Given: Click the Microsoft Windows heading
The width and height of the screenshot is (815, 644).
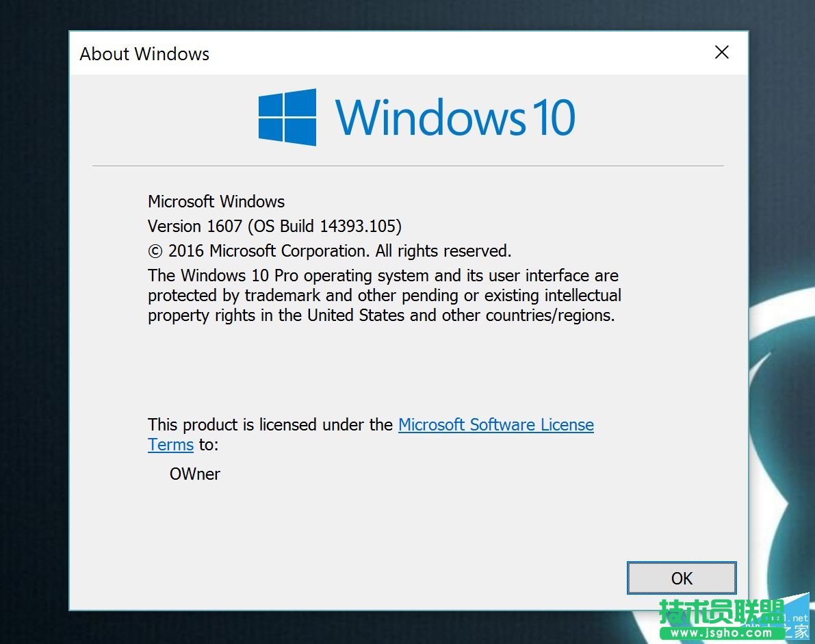Looking at the screenshot, I should tap(216, 202).
